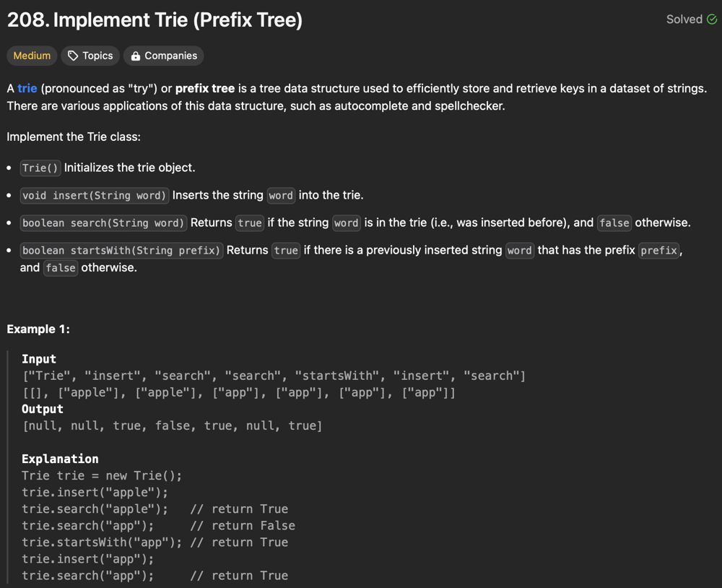Image resolution: width=722 pixels, height=588 pixels.
Task: Click the "Trie trie = new Trie();" line
Action: pyautogui.click(x=102, y=475)
